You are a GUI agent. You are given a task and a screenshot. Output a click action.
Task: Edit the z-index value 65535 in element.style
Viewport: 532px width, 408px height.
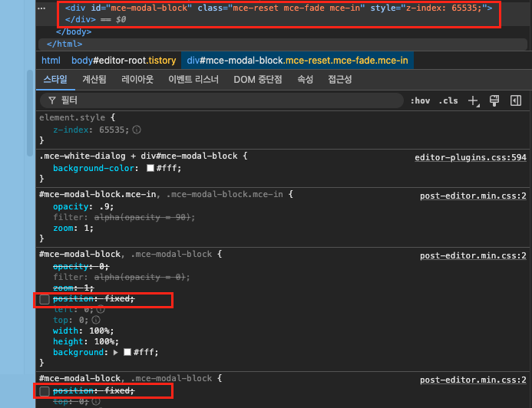click(x=113, y=130)
